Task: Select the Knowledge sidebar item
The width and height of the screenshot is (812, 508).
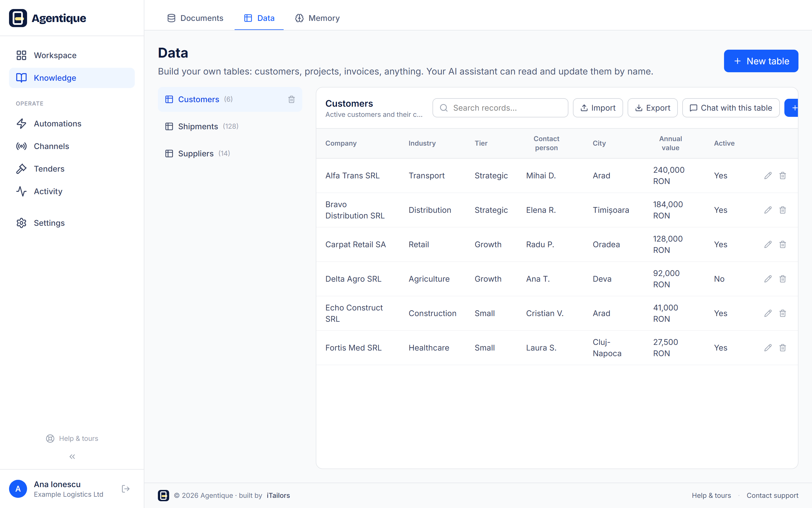Action: 72,78
